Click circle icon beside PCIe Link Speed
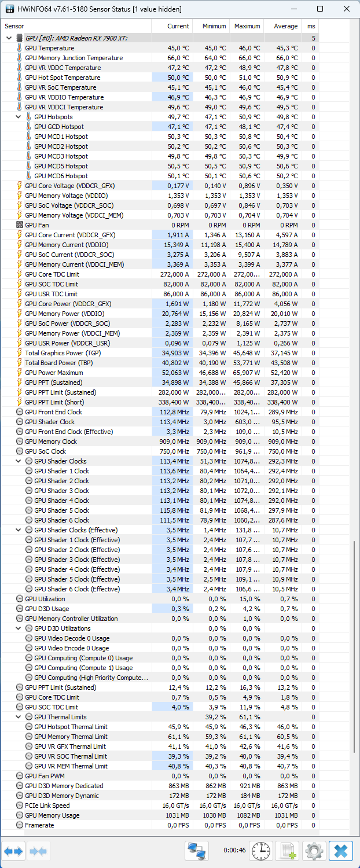The width and height of the screenshot is (360, 868). click(x=19, y=806)
